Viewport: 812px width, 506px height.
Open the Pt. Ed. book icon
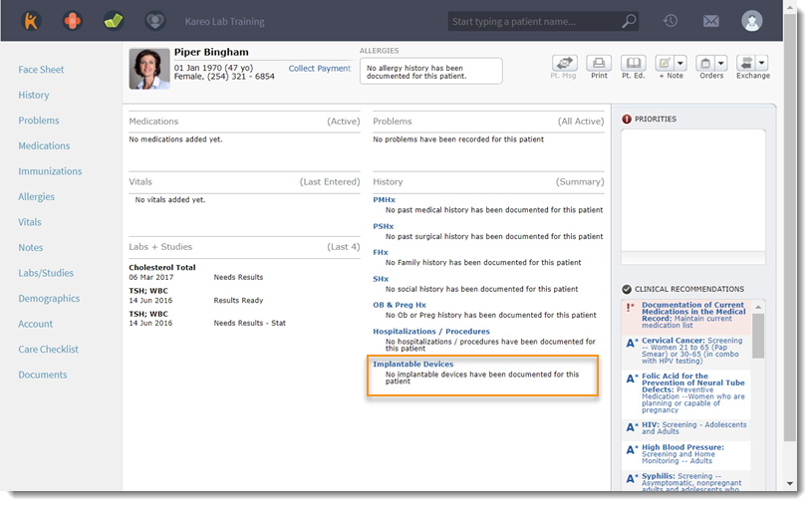pyautogui.click(x=633, y=64)
